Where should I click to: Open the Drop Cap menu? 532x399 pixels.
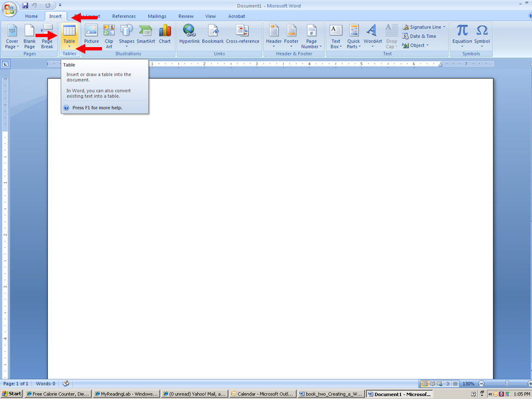click(x=392, y=37)
